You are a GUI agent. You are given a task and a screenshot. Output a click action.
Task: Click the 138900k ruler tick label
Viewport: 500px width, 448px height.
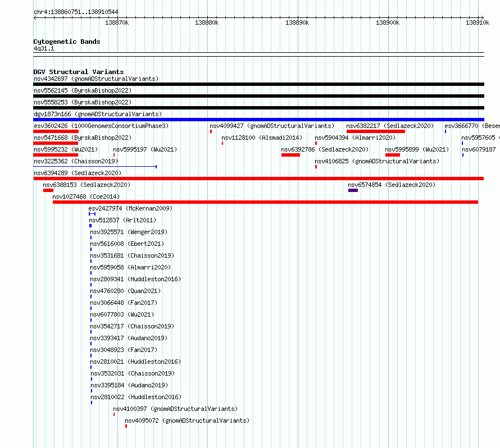coord(388,22)
